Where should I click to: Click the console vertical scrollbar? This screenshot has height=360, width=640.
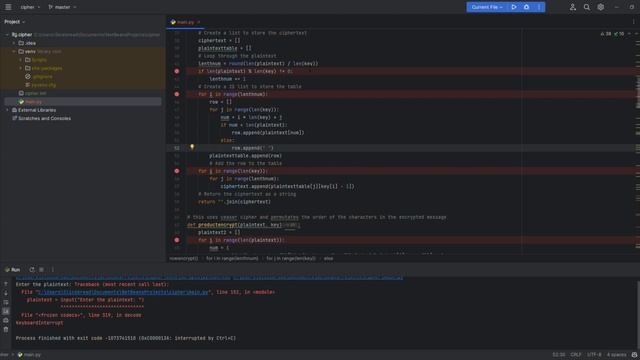[638, 314]
